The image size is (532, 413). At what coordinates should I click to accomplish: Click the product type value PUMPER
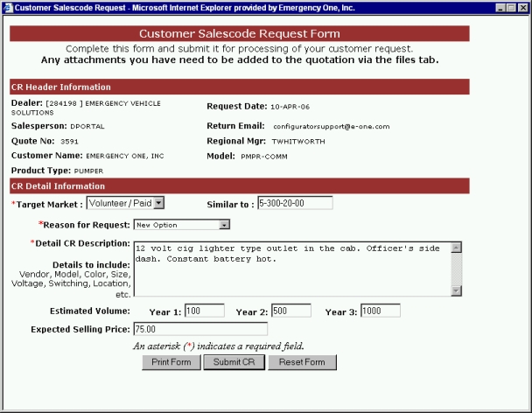(88, 171)
